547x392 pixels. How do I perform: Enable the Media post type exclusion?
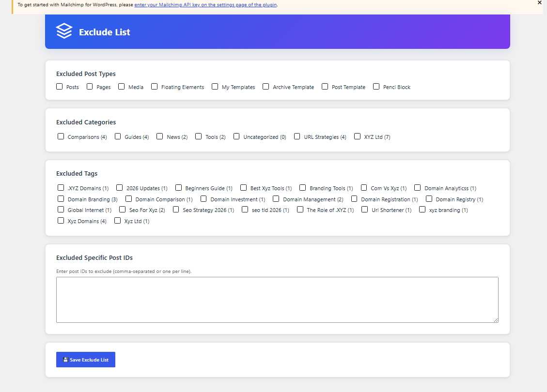[122, 87]
